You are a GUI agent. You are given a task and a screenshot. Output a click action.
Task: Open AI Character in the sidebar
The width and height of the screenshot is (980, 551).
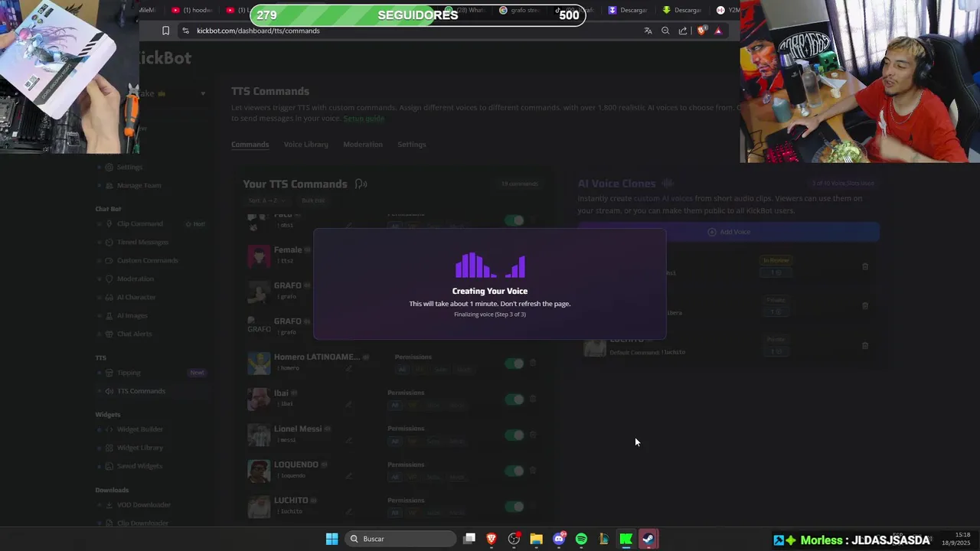pos(136,297)
